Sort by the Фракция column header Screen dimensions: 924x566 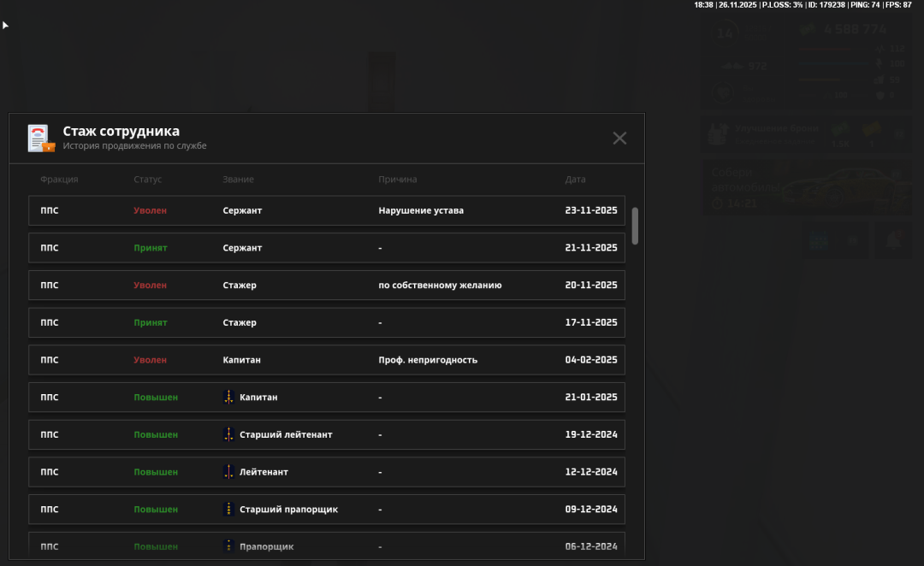point(59,180)
